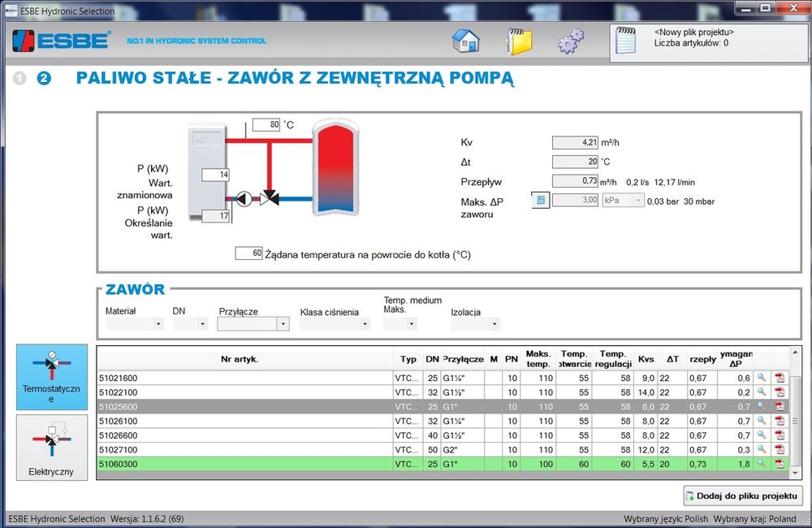Open the project folder icon
Image resolution: width=812 pixels, height=528 pixels.
tap(518, 41)
